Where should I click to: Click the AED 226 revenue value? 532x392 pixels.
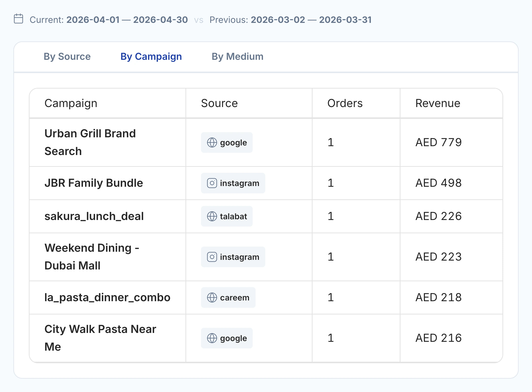439,216
